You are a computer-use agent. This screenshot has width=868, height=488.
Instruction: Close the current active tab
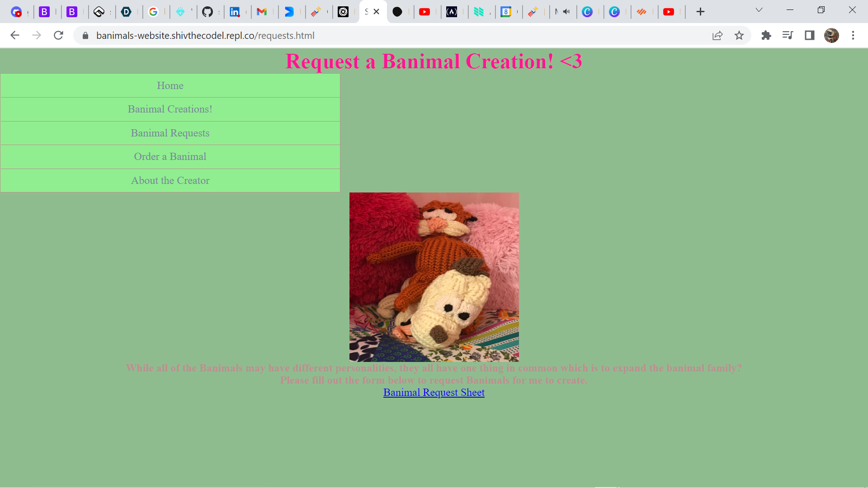coord(376,12)
